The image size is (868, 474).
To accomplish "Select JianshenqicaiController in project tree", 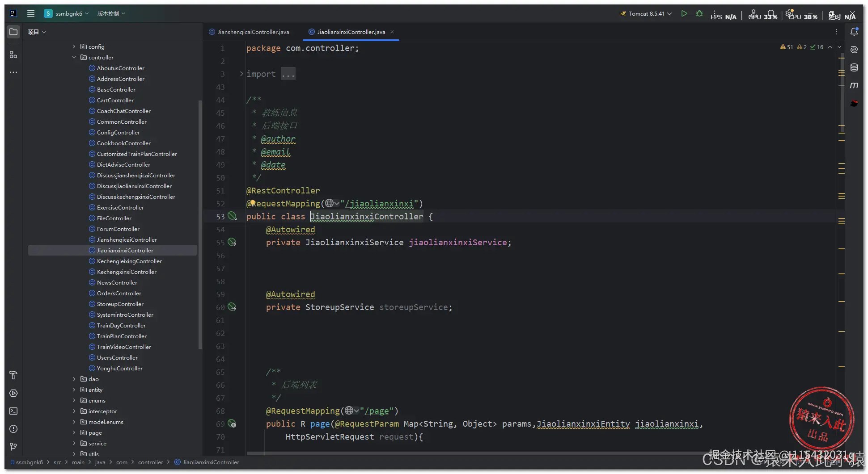I will pos(127,239).
